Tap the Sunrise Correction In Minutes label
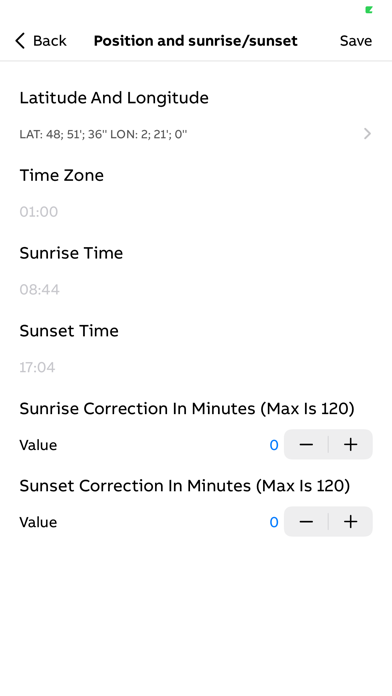Screen dimensions: 392x696 coord(187,408)
